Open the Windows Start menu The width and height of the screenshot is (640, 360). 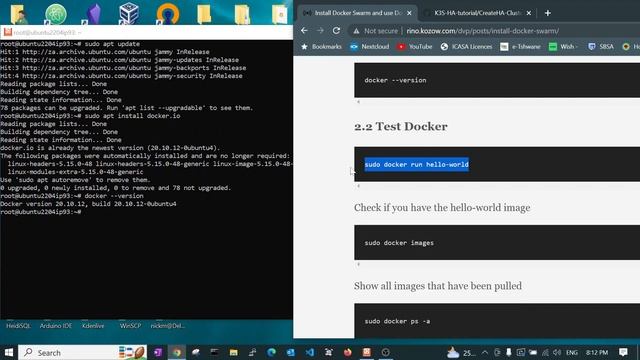click(x=9, y=352)
